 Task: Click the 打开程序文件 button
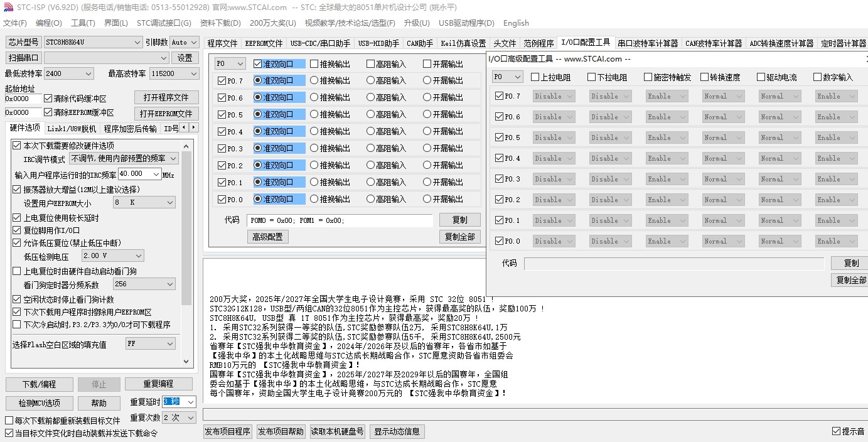click(x=166, y=97)
